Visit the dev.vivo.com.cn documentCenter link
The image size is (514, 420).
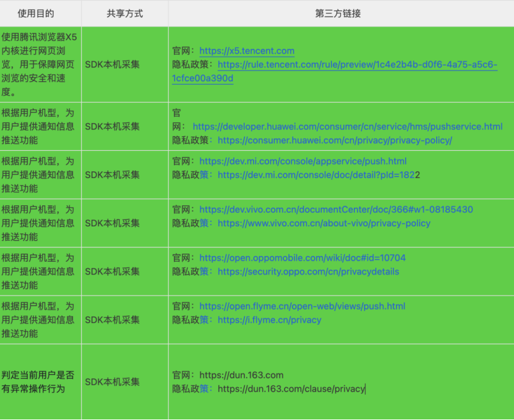(336, 210)
